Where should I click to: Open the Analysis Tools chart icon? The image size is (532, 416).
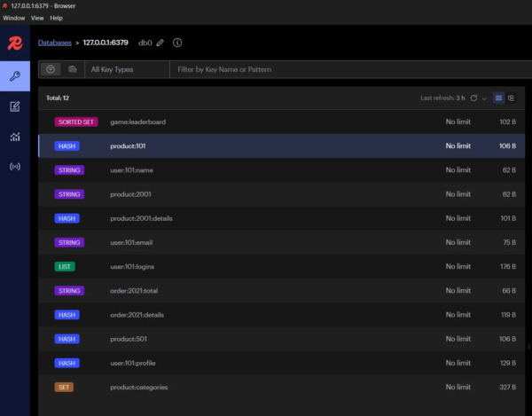pos(14,137)
